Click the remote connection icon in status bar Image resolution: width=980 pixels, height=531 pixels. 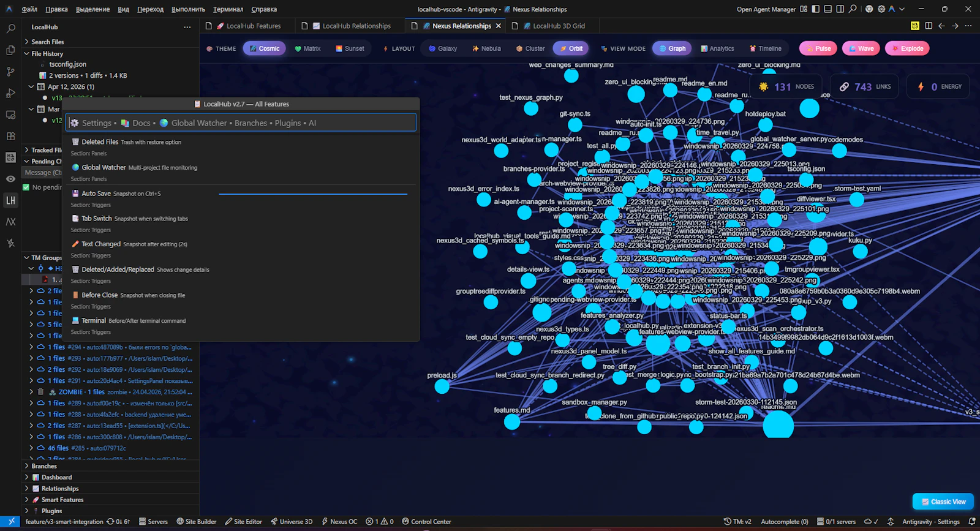10,522
